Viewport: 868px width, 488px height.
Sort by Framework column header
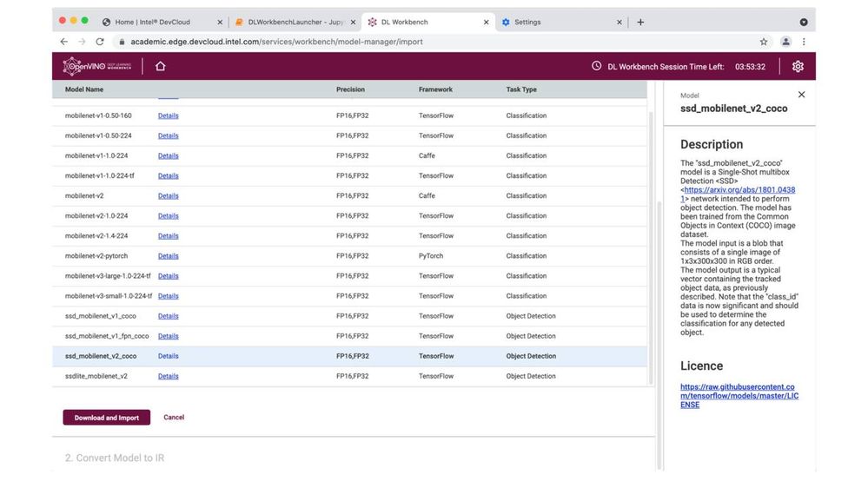[x=435, y=89]
